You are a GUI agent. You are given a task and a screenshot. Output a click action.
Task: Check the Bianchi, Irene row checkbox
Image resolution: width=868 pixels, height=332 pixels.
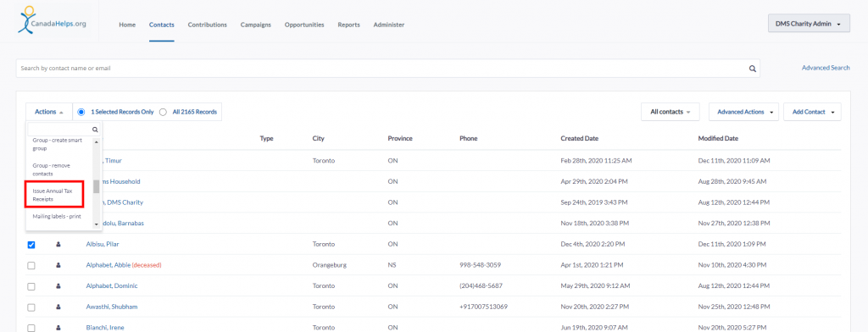pos(31,328)
